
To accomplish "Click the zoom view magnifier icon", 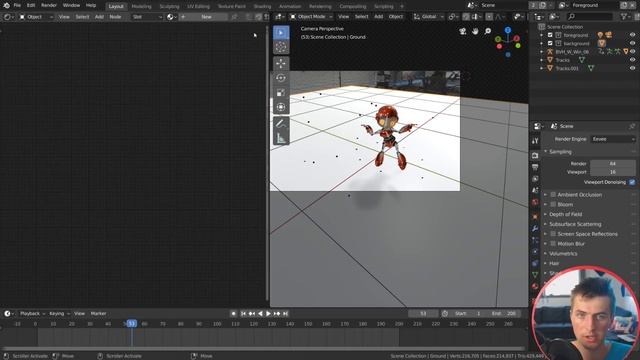I will pos(488,31).
